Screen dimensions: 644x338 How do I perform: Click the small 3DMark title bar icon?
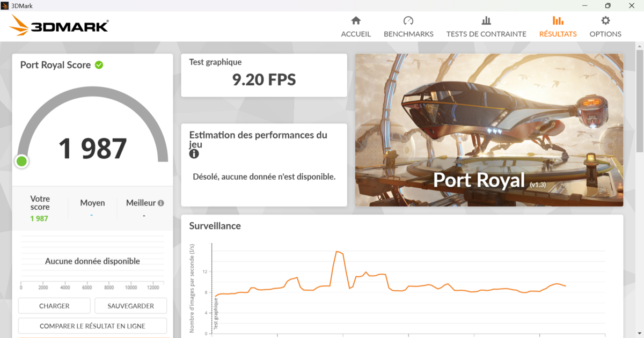pyautogui.click(x=5, y=5)
